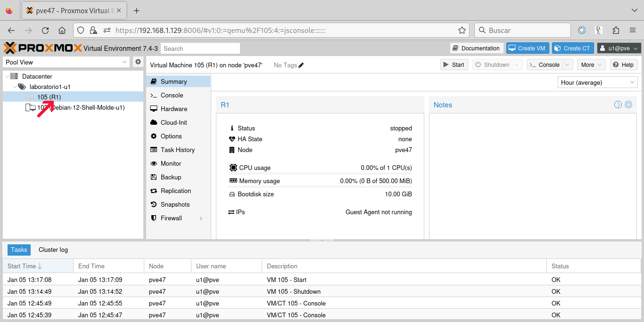Click the Create CT button
The image size is (644, 322).
(573, 48)
